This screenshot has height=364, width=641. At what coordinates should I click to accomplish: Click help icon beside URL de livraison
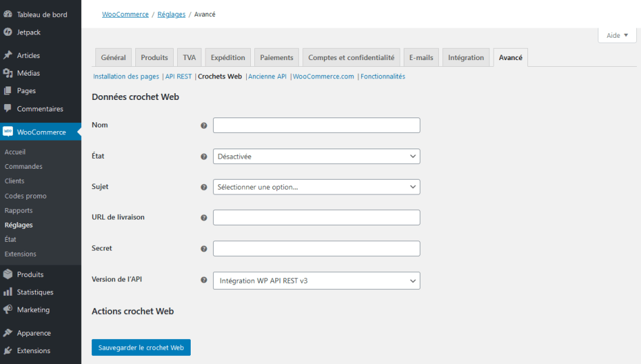pos(204,218)
